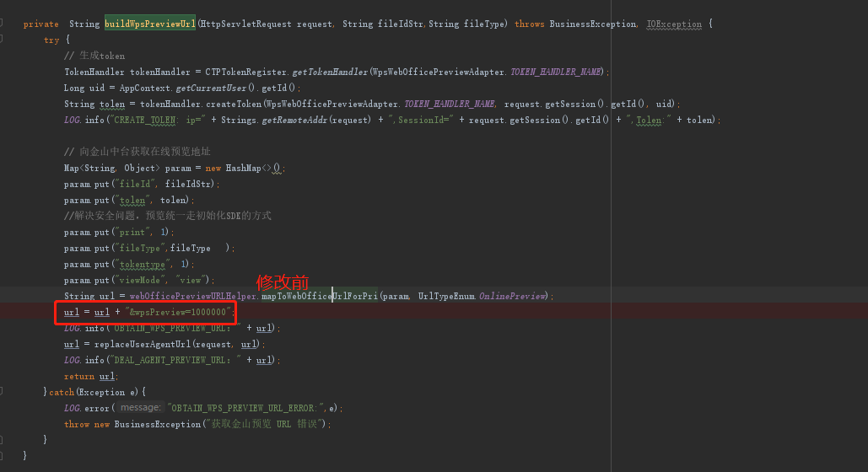Screen dimensions: 868x472
Task: Click the OnlinePreview enum constant
Action: (x=512, y=297)
